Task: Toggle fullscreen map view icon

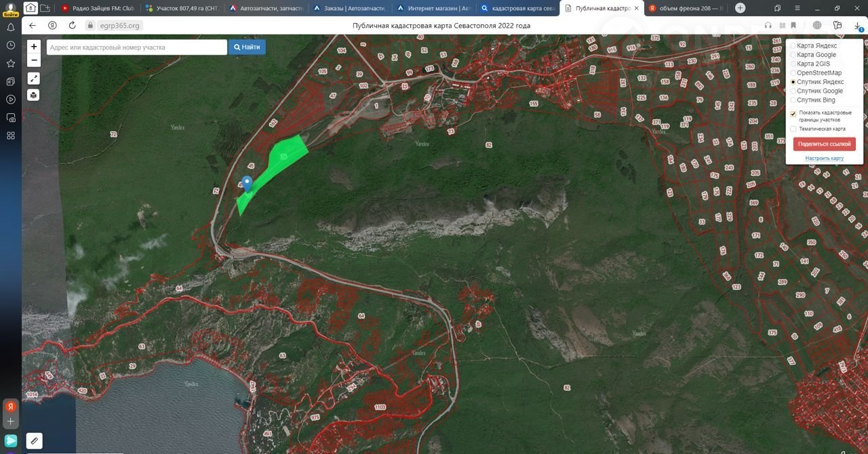Action: (x=34, y=79)
